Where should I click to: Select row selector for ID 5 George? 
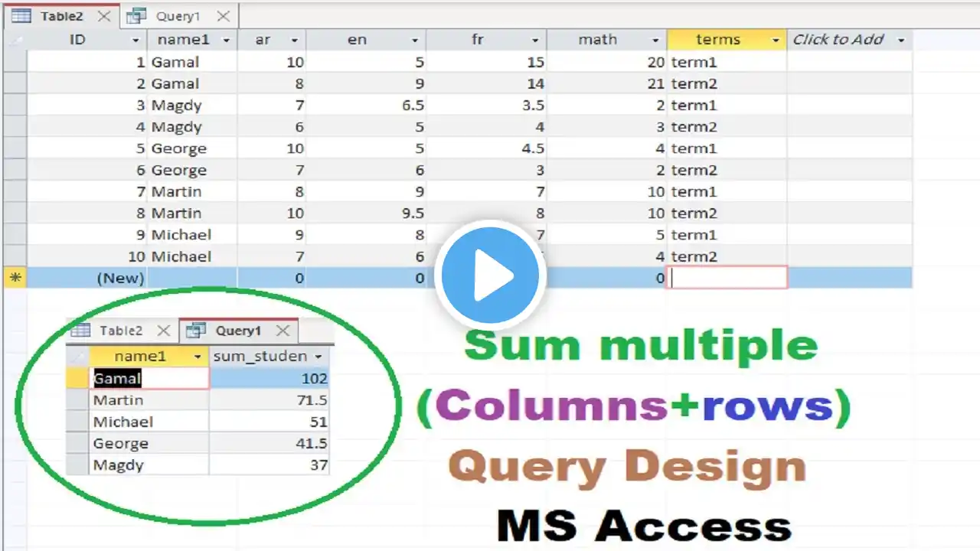pyautogui.click(x=15, y=148)
